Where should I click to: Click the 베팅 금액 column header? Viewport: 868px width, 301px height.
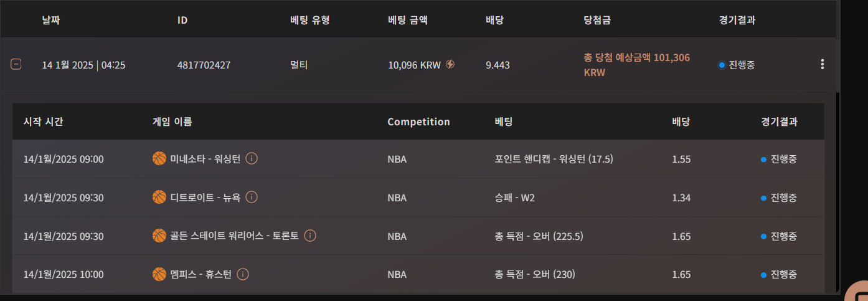click(407, 20)
